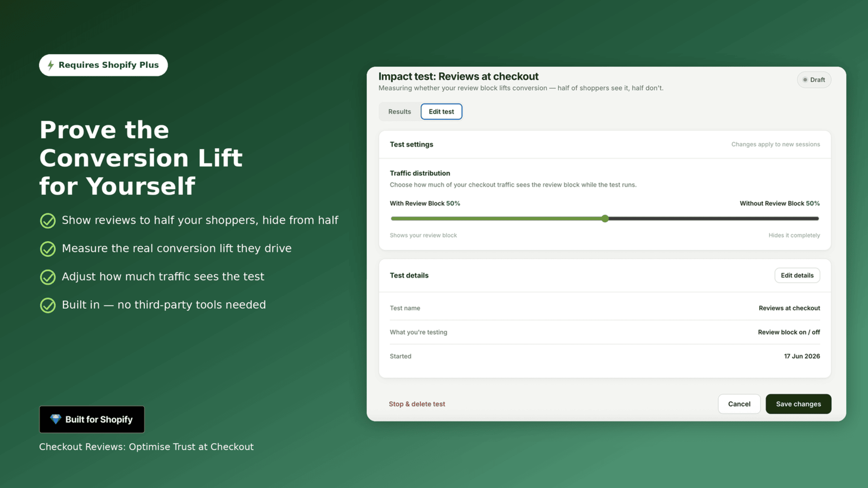Click the 'Test settings' section title
This screenshot has width=868, height=488.
411,144
